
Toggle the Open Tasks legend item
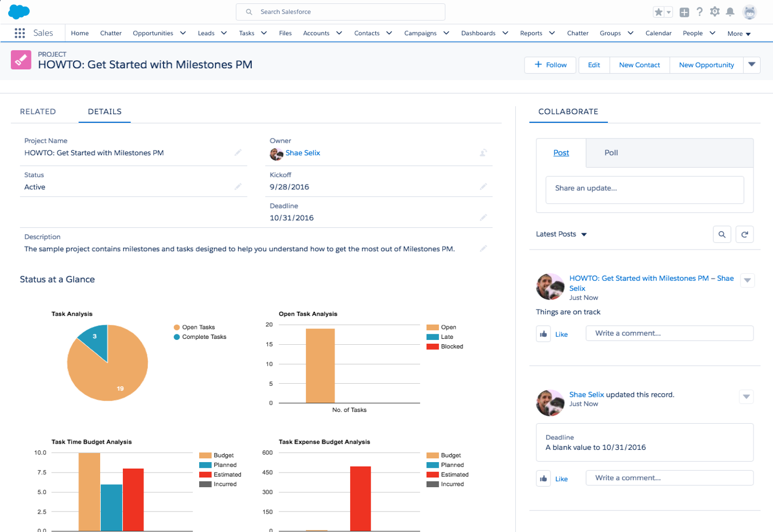pos(198,327)
